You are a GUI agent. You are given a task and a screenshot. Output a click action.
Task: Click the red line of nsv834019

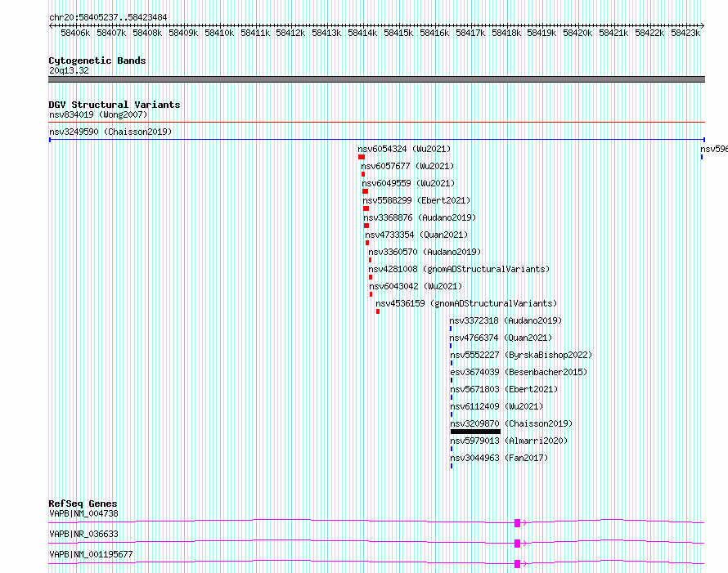pyautogui.click(x=376, y=123)
